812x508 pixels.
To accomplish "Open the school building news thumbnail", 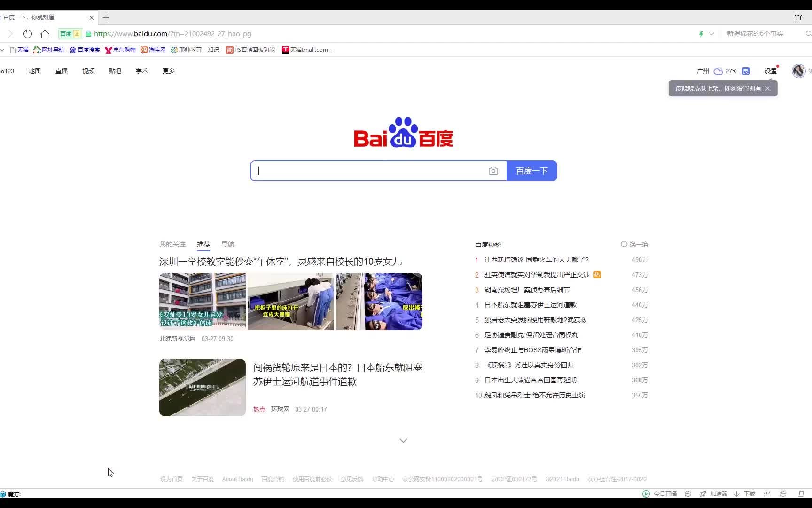I will click(203, 302).
